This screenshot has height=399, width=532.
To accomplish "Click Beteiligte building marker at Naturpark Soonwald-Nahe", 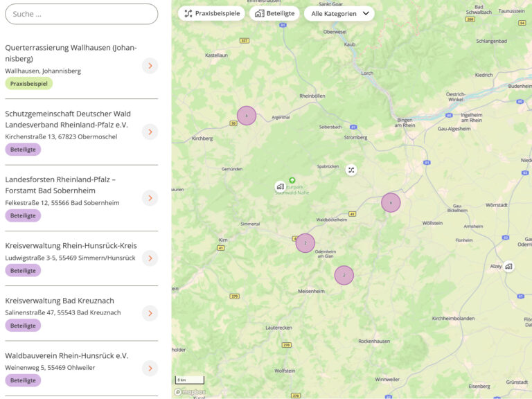I will point(280,186).
